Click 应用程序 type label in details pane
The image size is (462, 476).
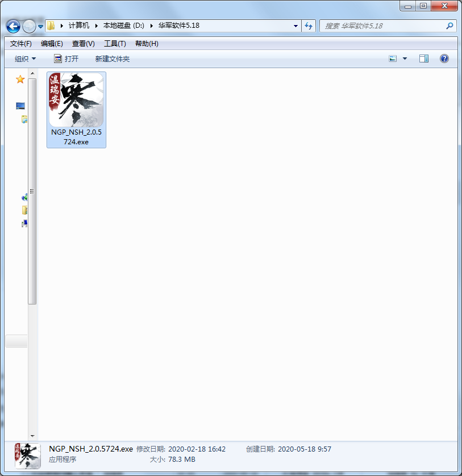pyautogui.click(x=63, y=460)
